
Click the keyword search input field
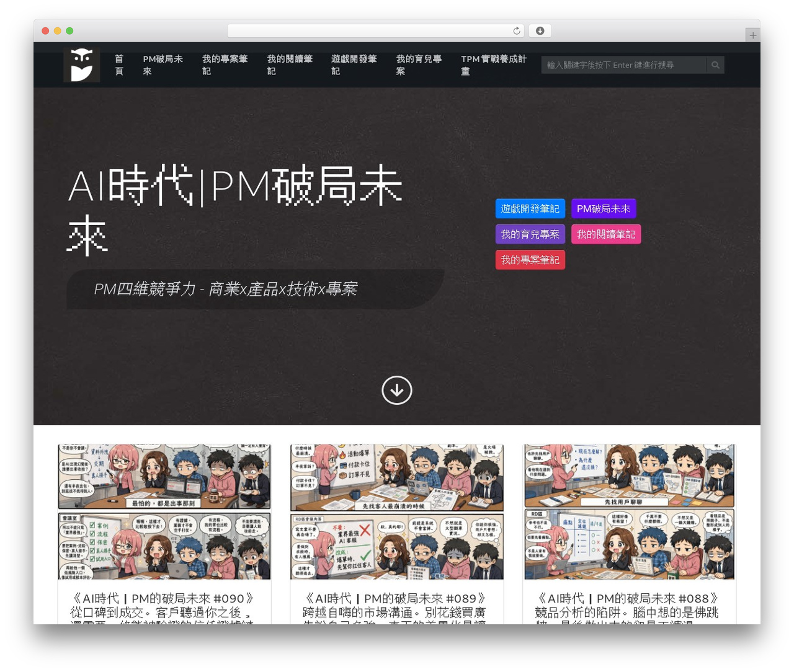[x=623, y=65]
